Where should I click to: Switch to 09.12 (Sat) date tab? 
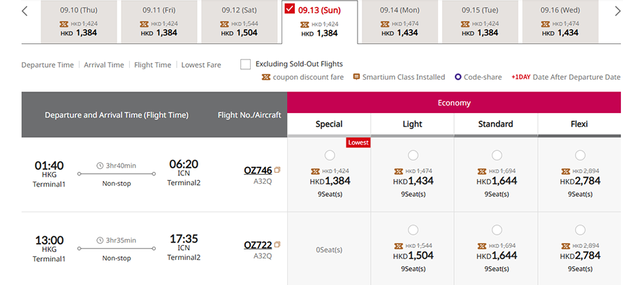239,22
